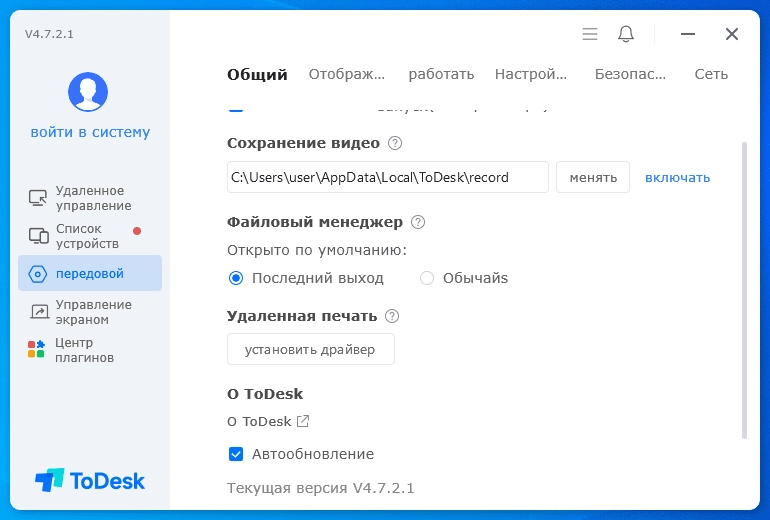The image size is (770, 520).
Task: Minimize the ToDesk window
Action: pos(688,34)
